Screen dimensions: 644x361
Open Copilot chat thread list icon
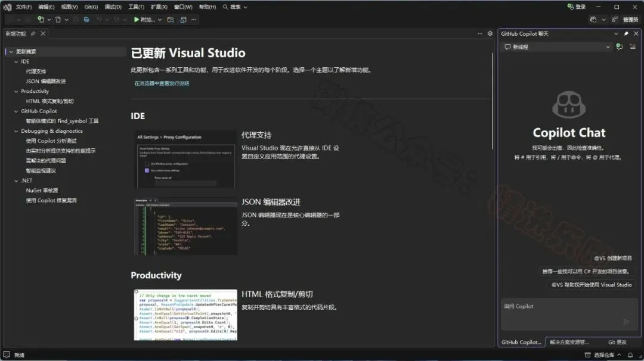pyautogui.click(x=633, y=47)
